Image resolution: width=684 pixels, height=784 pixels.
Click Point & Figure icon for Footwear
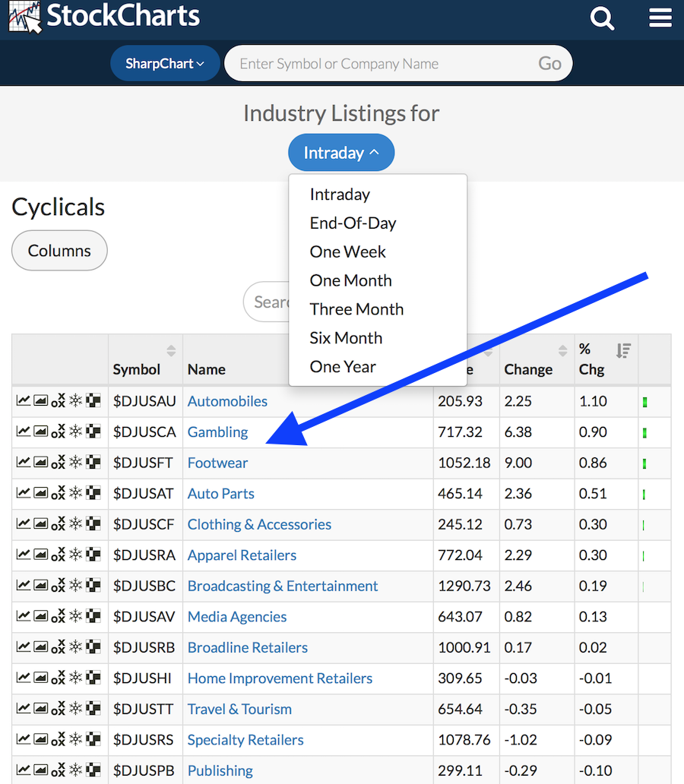tap(59, 463)
